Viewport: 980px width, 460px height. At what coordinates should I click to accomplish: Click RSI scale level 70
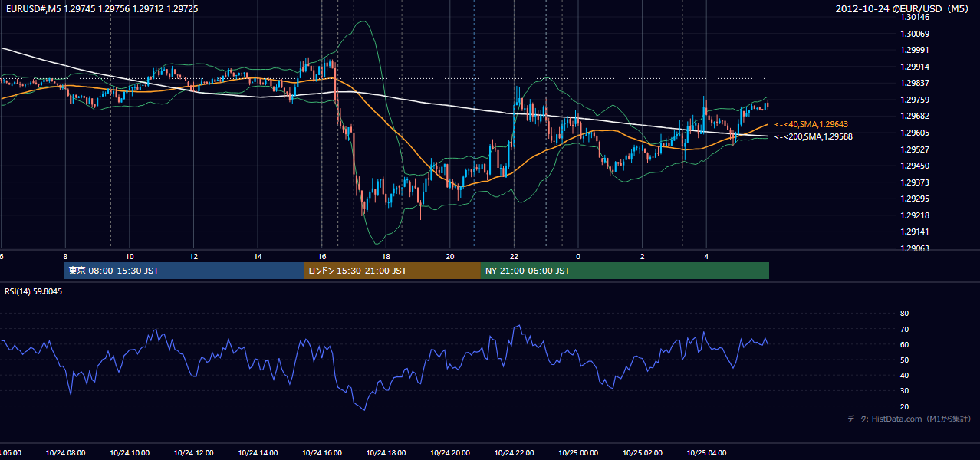point(904,329)
